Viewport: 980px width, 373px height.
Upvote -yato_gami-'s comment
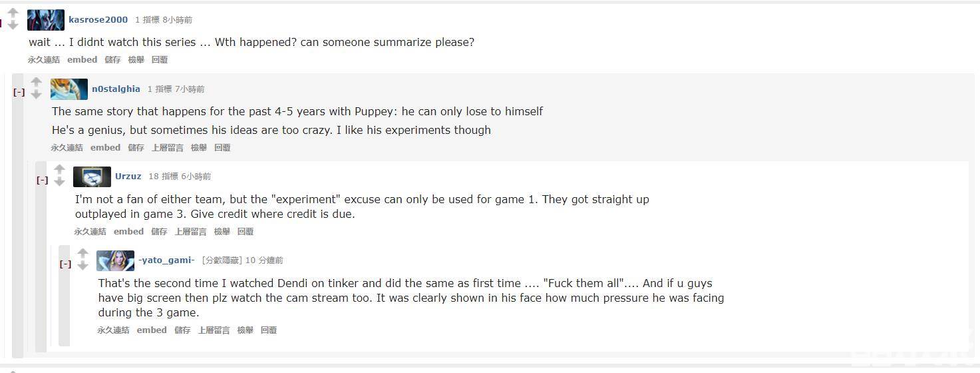[82, 253]
